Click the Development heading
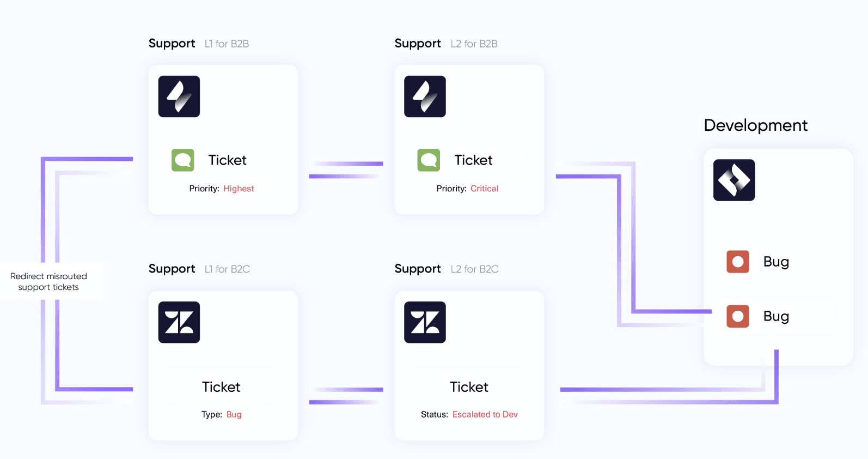868x459 pixels. pyautogui.click(x=755, y=125)
